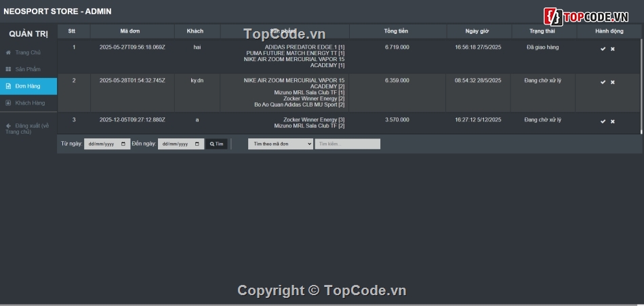Click timestamp 16:56:18 27/5/2025
The height and width of the screenshot is (306, 644).
pyautogui.click(x=478, y=47)
